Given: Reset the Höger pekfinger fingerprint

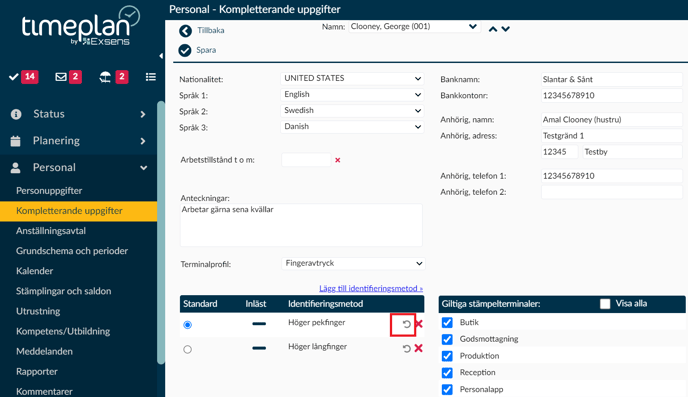Looking at the screenshot, I should point(406,324).
